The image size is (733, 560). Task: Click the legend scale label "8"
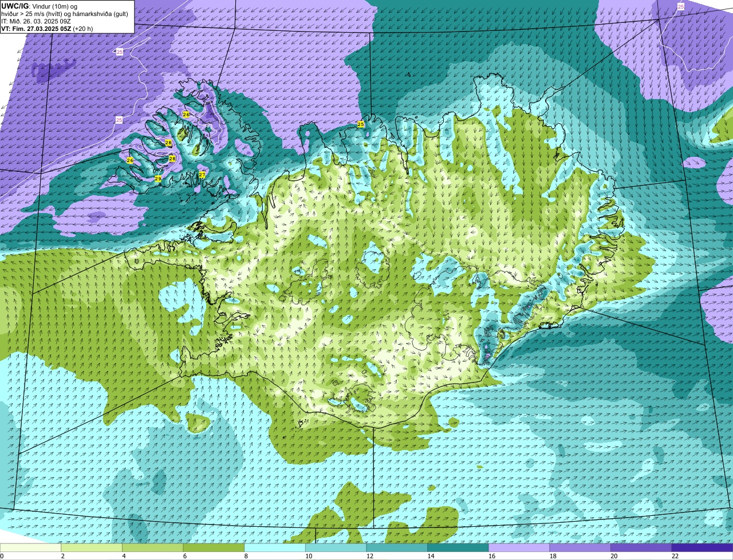click(x=246, y=556)
